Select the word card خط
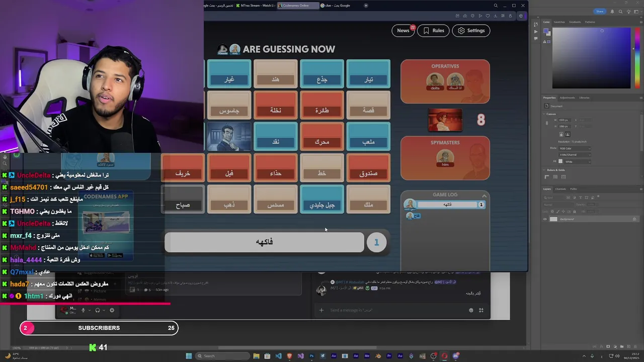Image resolution: width=644 pixels, height=362 pixels. pos(322,168)
